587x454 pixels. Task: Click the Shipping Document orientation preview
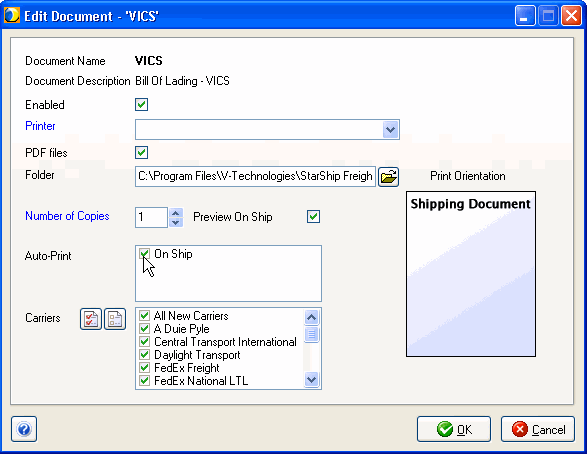click(471, 274)
